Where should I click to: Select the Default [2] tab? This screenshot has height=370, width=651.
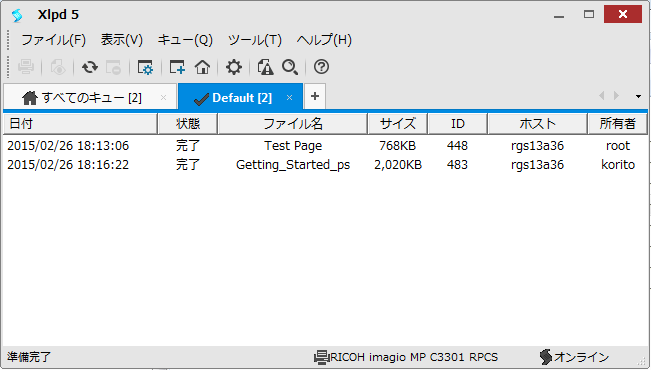241,98
